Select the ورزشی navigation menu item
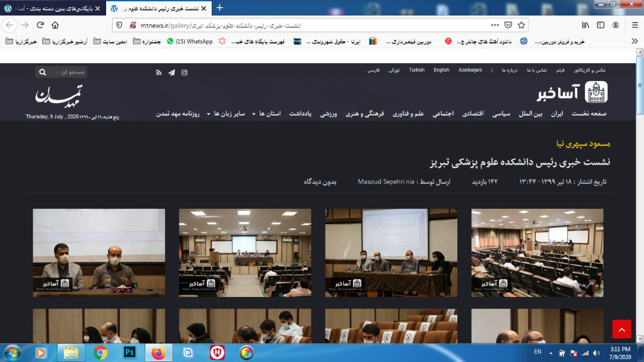Image resolution: width=644 pixels, height=362 pixels. [x=330, y=113]
